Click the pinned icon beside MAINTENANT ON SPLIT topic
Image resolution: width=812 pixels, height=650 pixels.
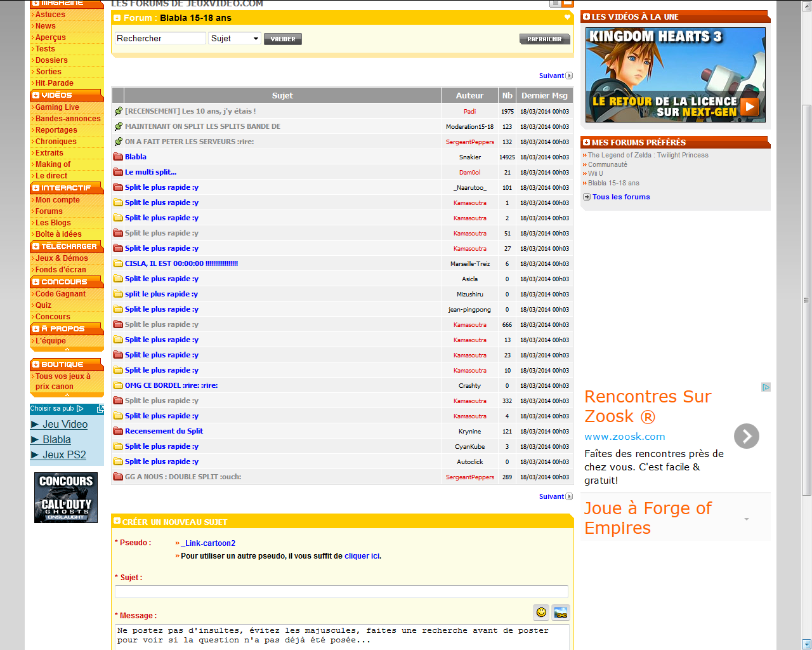pos(118,126)
